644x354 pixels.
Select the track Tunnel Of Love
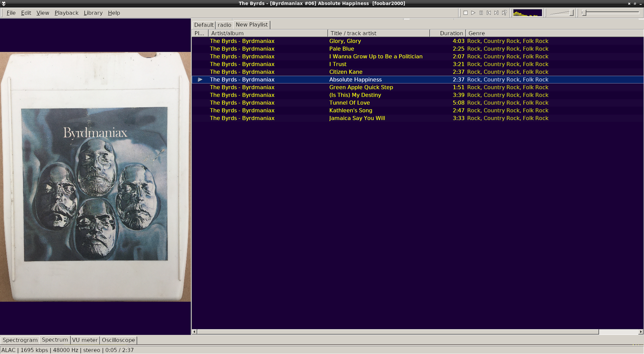point(418,103)
